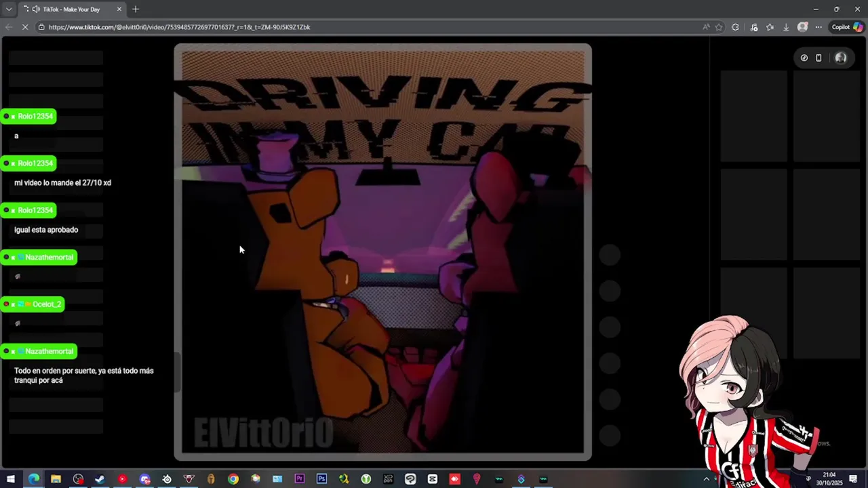Open TikTok get coins icon

pos(804,58)
